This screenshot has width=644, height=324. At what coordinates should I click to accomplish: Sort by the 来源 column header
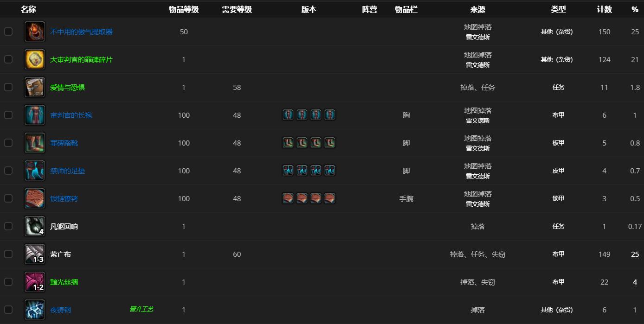pos(477,9)
